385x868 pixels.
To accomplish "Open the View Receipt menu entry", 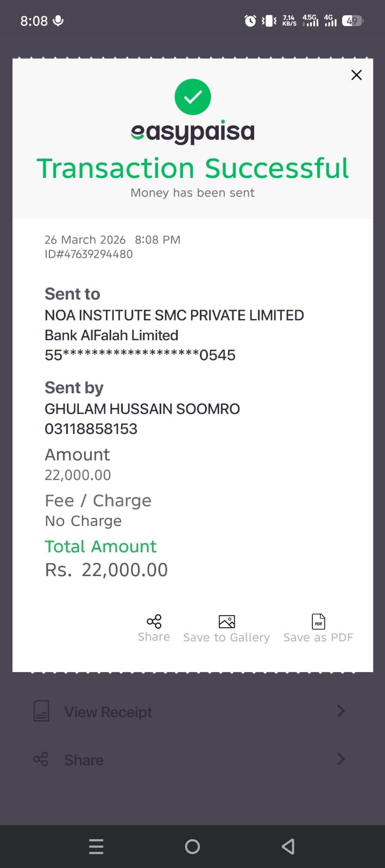I will 108,712.
